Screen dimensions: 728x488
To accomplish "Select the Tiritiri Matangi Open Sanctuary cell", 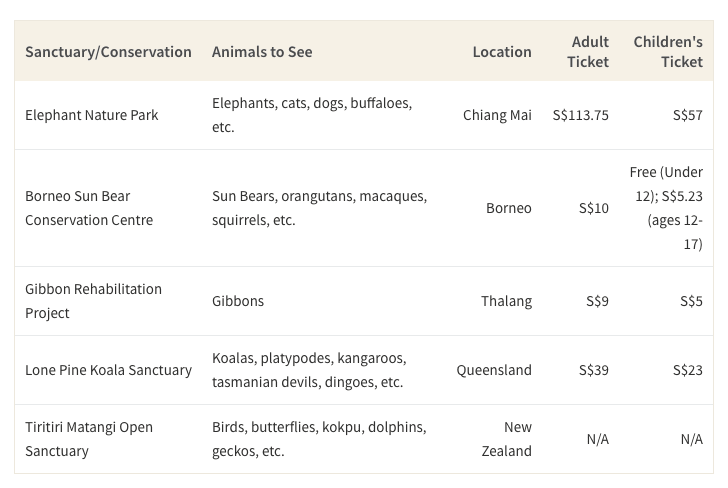I will (89, 439).
